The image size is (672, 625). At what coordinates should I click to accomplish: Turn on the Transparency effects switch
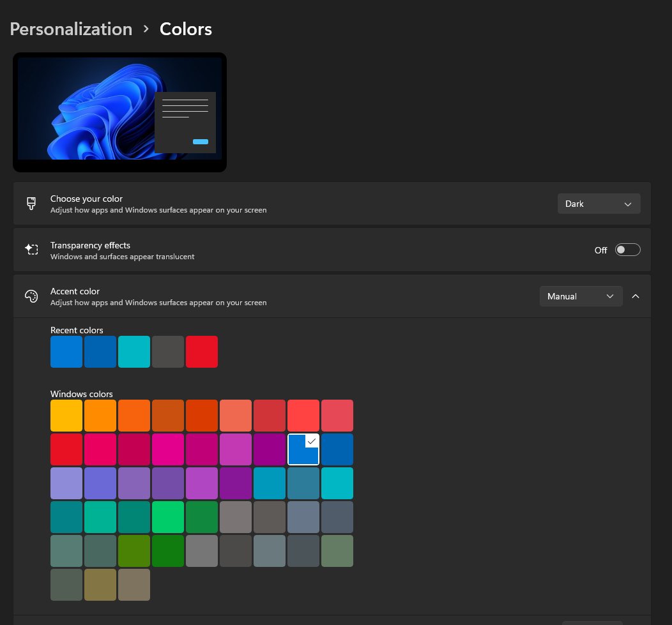(x=627, y=250)
